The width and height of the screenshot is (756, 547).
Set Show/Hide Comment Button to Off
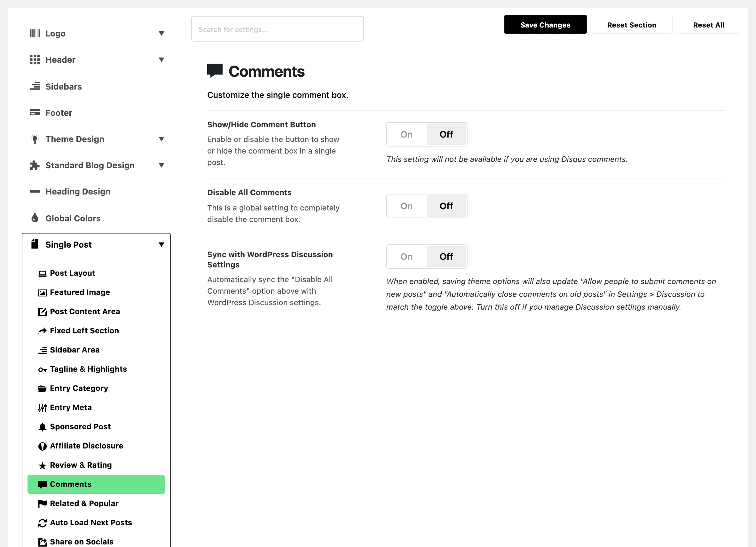coord(446,134)
